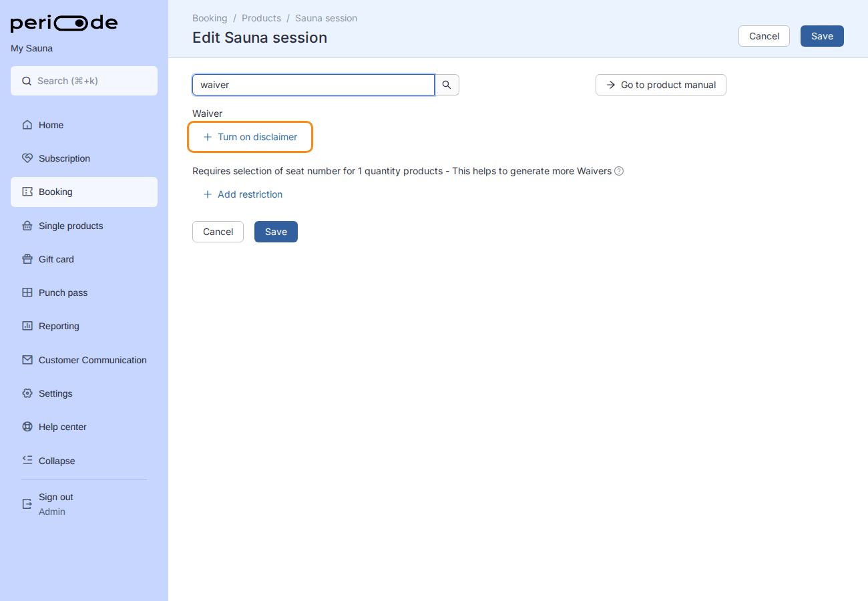Click Cancel in the page header
The image size is (868, 601).
pyautogui.click(x=764, y=36)
